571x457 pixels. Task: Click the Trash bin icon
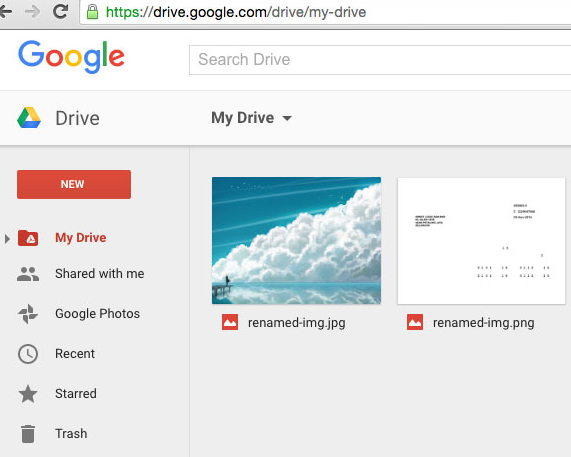(x=28, y=434)
